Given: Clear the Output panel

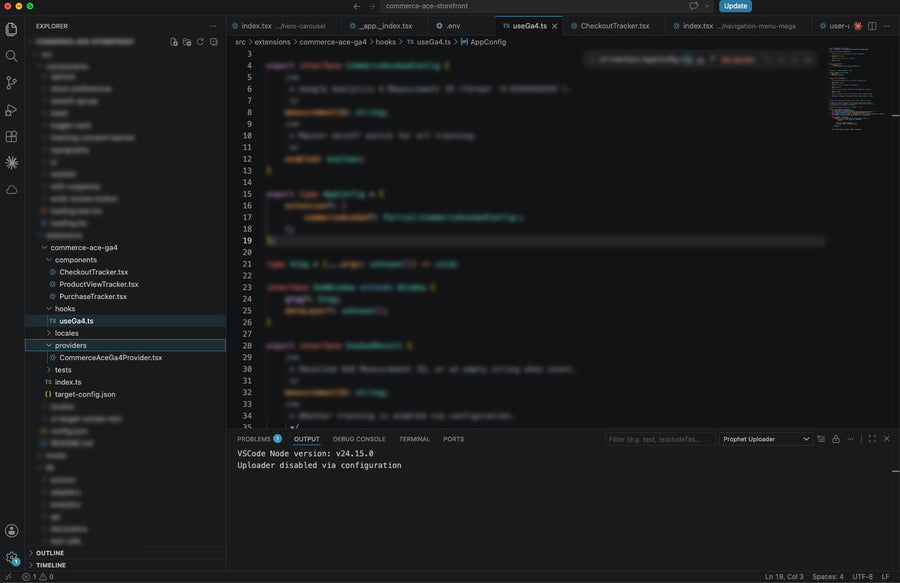Looking at the screenshot, I should coord(821,439).
